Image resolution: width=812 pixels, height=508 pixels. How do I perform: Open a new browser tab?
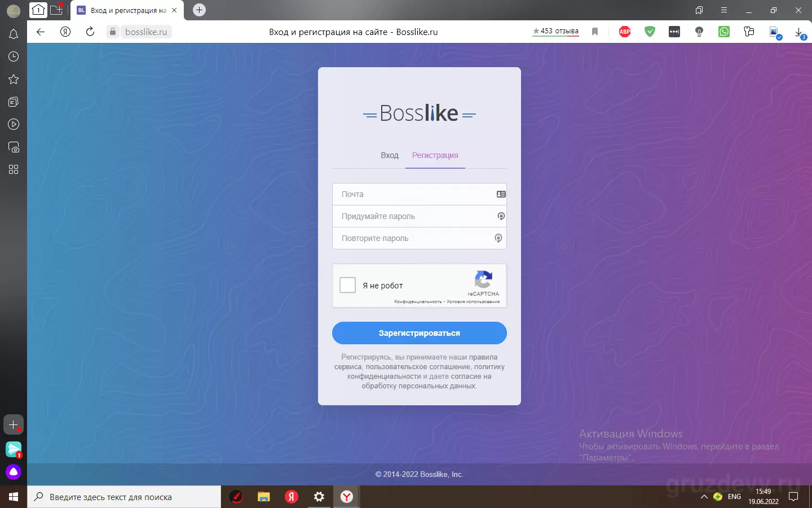pyautogui.click(x=199, y=10)
